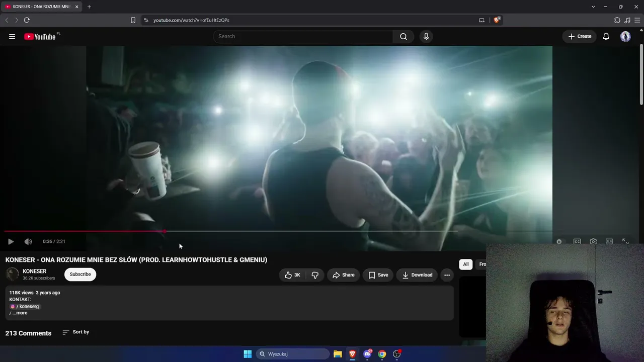Open the browser extensions puzzle icon
644x362 pixels.
tap(617, 20)
